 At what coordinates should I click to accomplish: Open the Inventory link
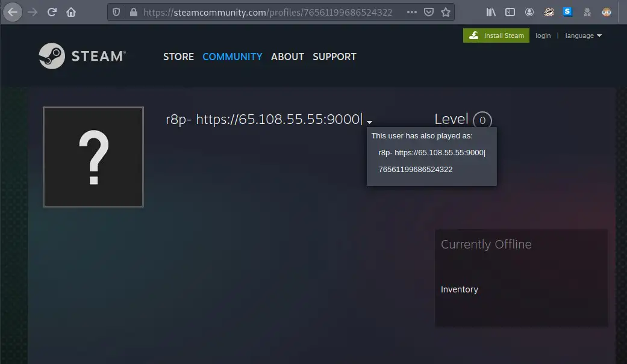[459, 289]
